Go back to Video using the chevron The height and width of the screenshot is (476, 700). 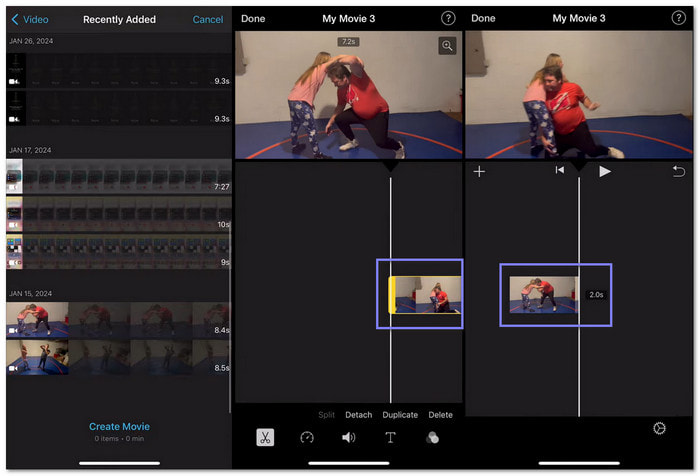[x=29, y=19]
